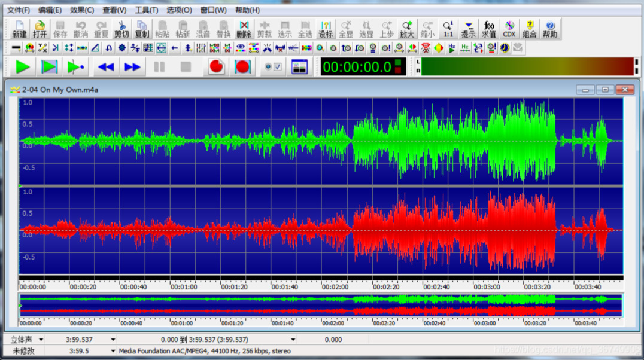Toggle the checkbox beside the record buttons

click(278, 66)
